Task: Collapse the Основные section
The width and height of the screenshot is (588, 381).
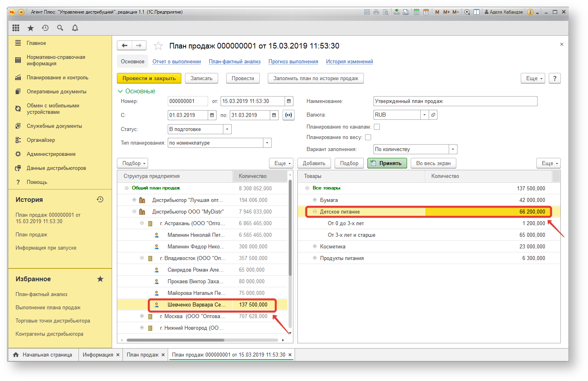Action: 120,91
